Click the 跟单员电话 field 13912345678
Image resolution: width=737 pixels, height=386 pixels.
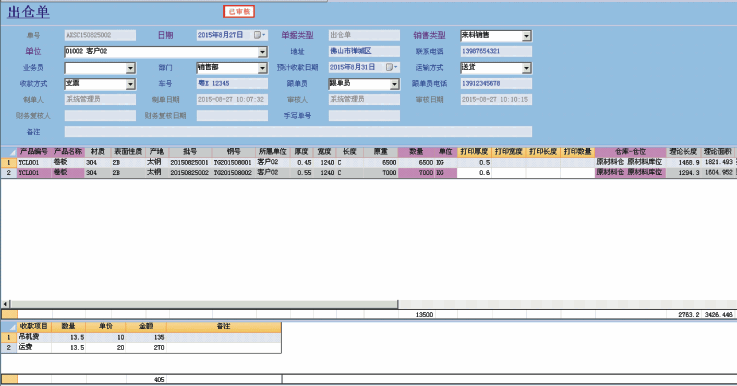pyautogui.click(x=496, y=83)
